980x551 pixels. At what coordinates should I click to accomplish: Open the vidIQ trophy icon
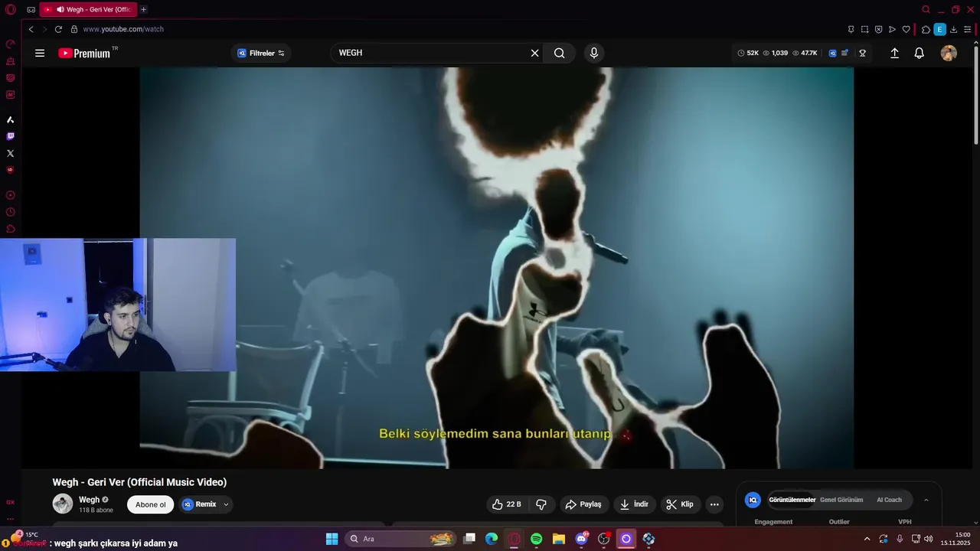862,53
